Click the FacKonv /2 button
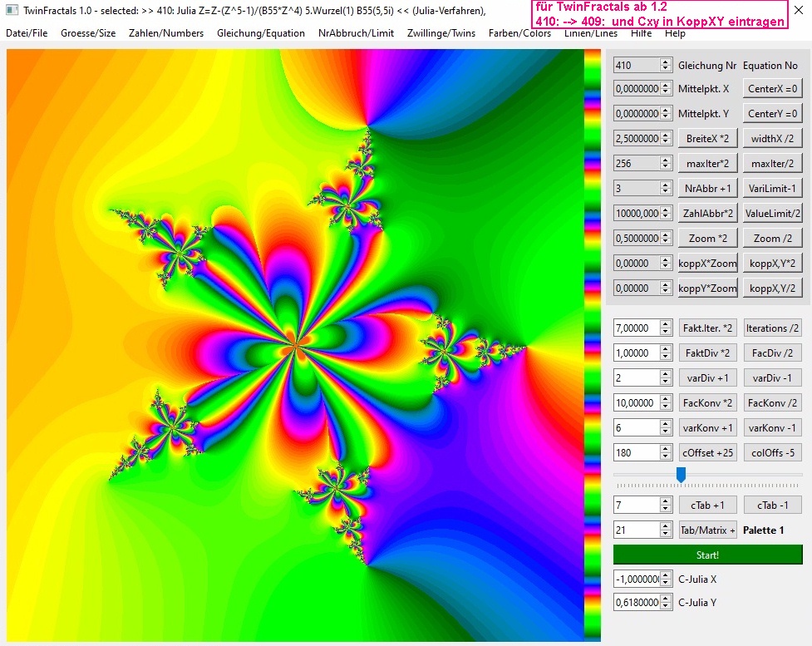This screenshot has width=812, height=646. pos(773,402)
